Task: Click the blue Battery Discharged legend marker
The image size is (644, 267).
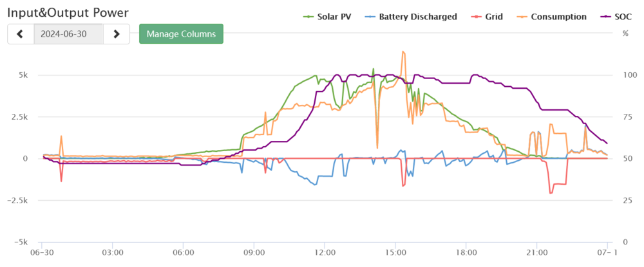Action: pyautogui.click(x=370, y=17)
